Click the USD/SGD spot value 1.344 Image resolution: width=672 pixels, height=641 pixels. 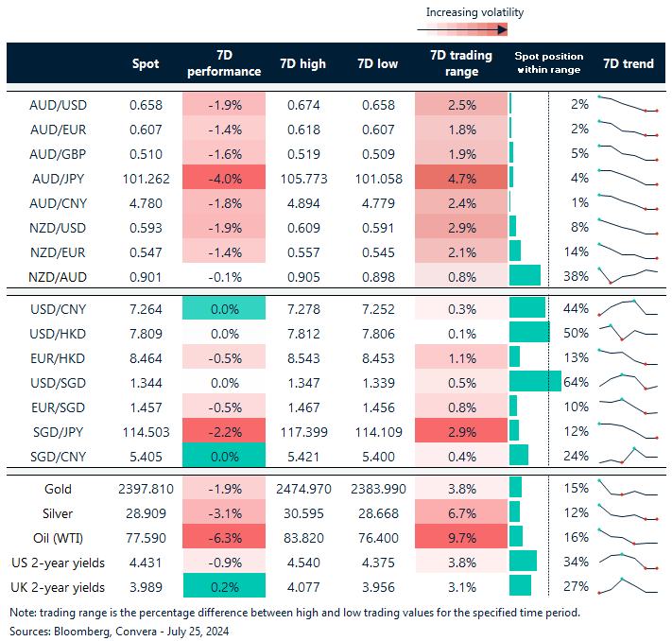click(146, 383)
